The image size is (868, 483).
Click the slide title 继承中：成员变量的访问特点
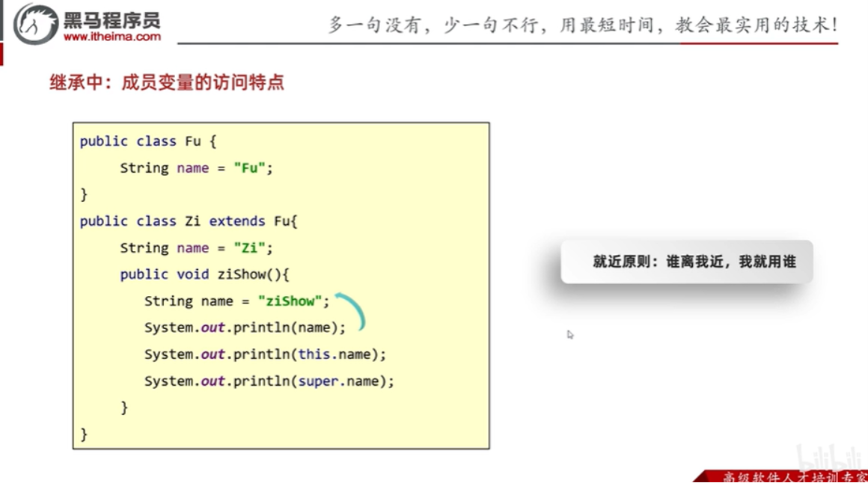coord(167,82)
